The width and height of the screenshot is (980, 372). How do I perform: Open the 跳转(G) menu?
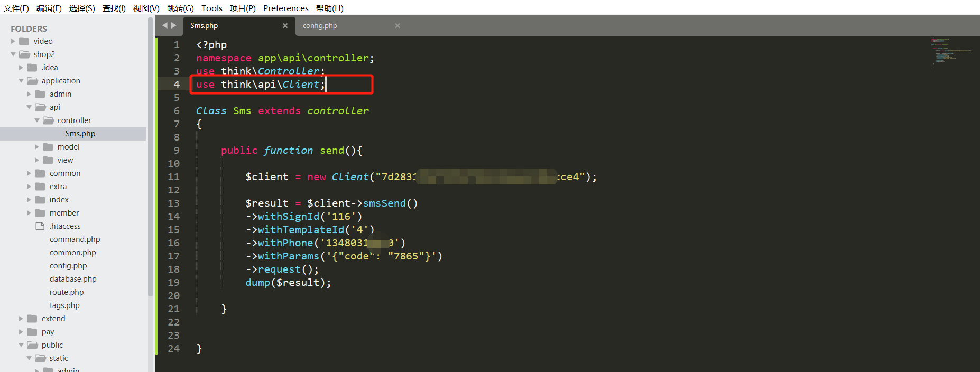pos(180,8)
